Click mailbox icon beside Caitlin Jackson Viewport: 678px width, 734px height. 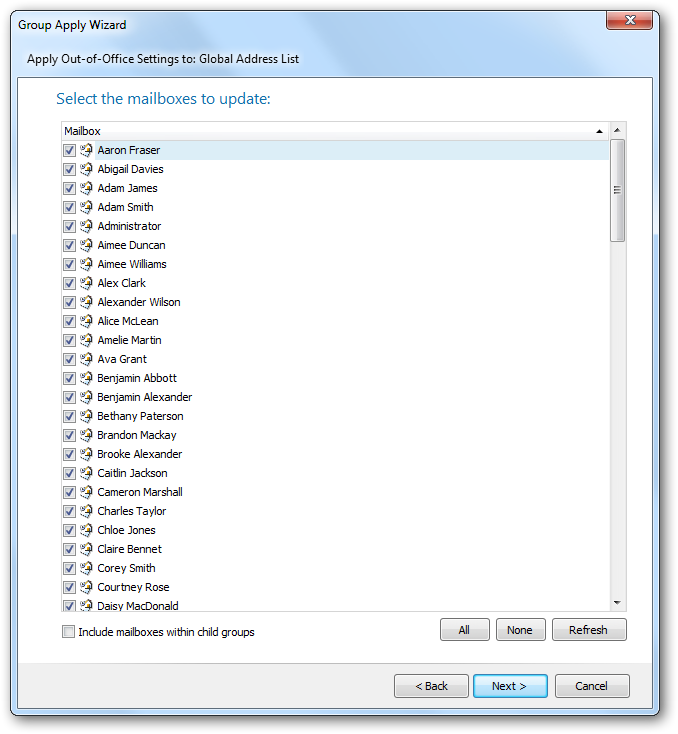pos(86,473)
